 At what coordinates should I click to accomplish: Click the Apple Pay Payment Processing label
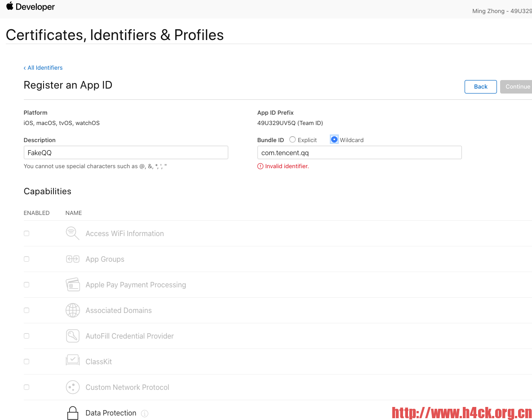(x=136, y=285)
